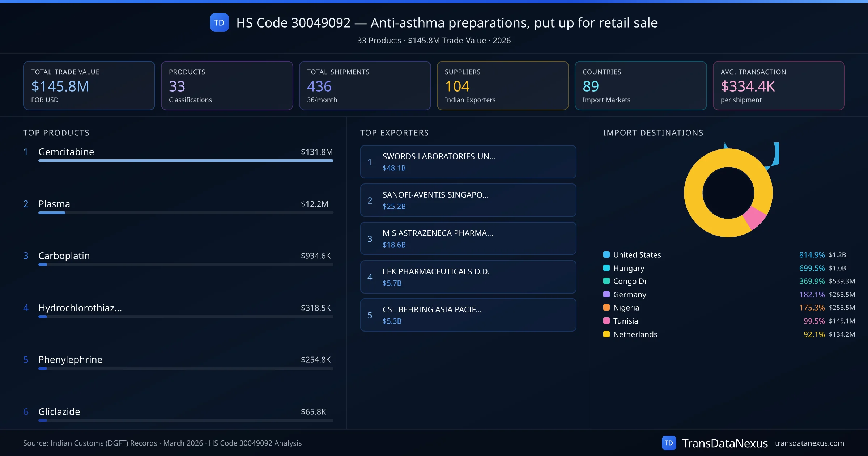Click the Germany purple legend square
Viewport: 868px width, 456px height.
607,294
